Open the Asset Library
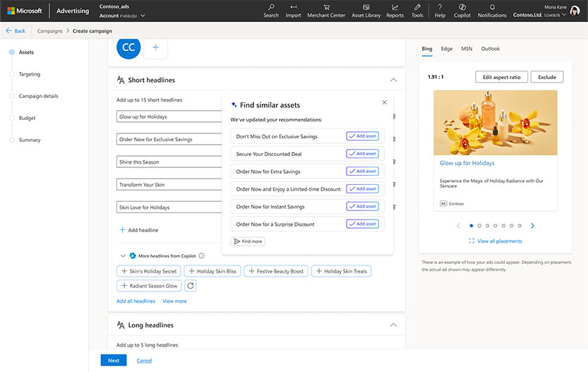 tap(366, 11)
